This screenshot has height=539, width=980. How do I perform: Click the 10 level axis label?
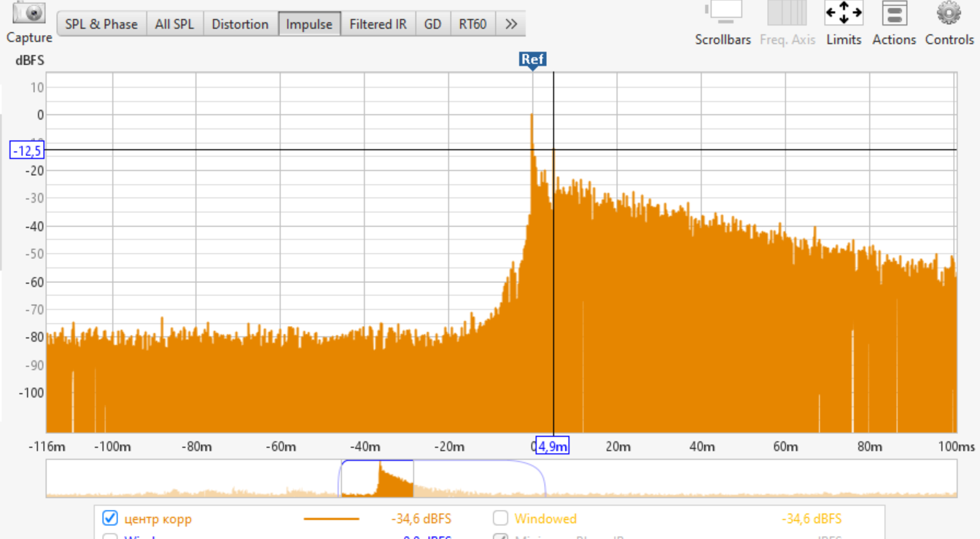tap(36, 88)
